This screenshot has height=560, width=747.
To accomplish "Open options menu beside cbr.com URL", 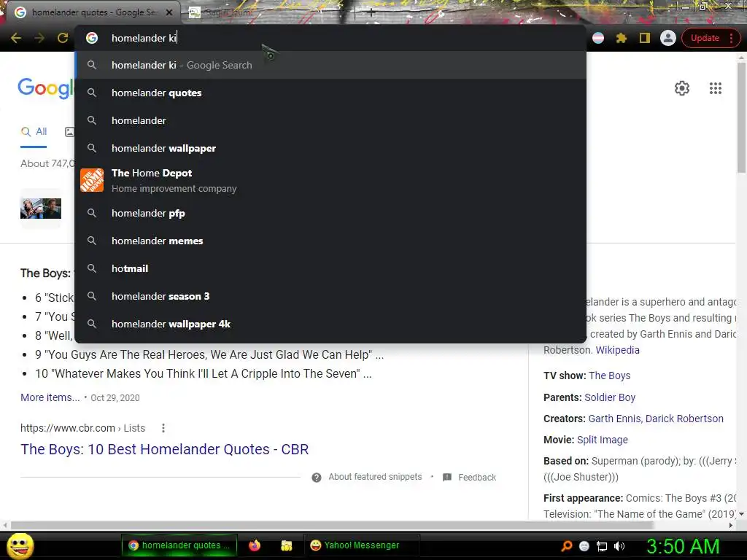I will 163,428.
